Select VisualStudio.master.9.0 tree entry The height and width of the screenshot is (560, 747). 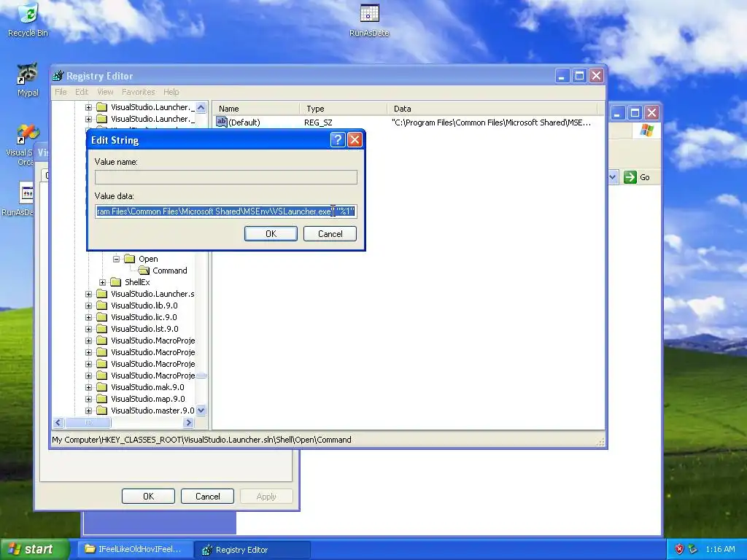(152, 411)
